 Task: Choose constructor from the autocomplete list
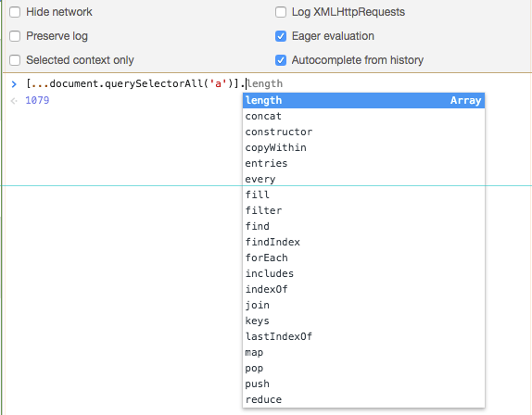[363, 132]
